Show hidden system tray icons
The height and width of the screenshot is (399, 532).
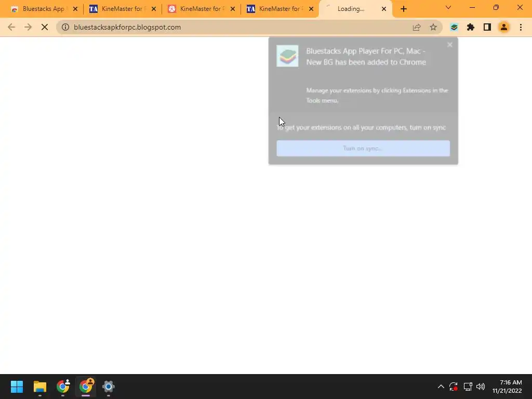tap(441, 387)
